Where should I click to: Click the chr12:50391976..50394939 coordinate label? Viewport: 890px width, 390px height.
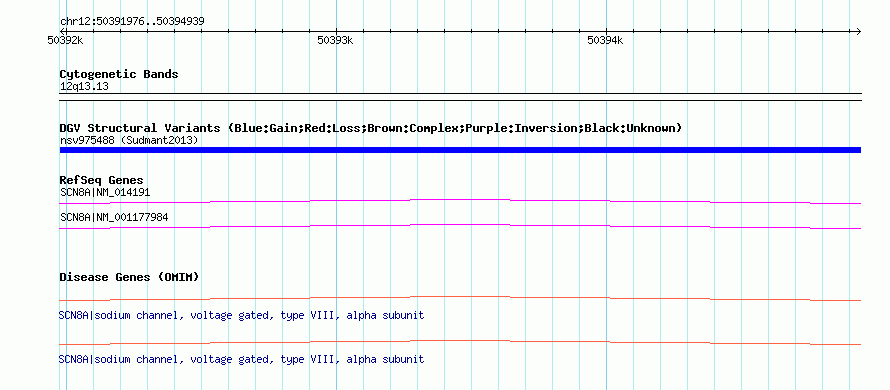pos(132,22)
